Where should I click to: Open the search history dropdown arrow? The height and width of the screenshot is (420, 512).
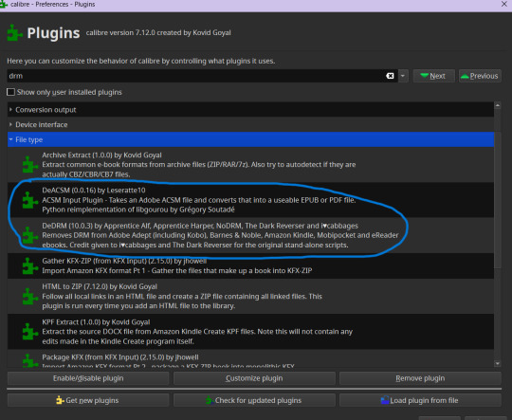coord(403,76)
